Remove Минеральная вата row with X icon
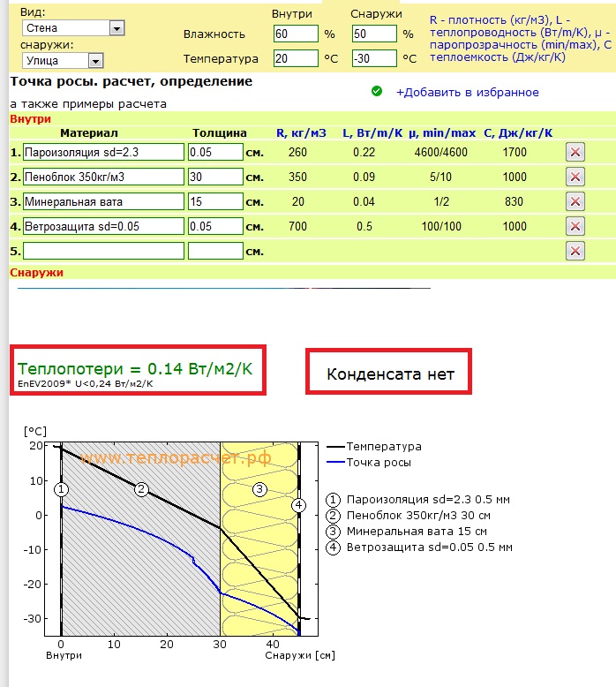 point(575,201)
